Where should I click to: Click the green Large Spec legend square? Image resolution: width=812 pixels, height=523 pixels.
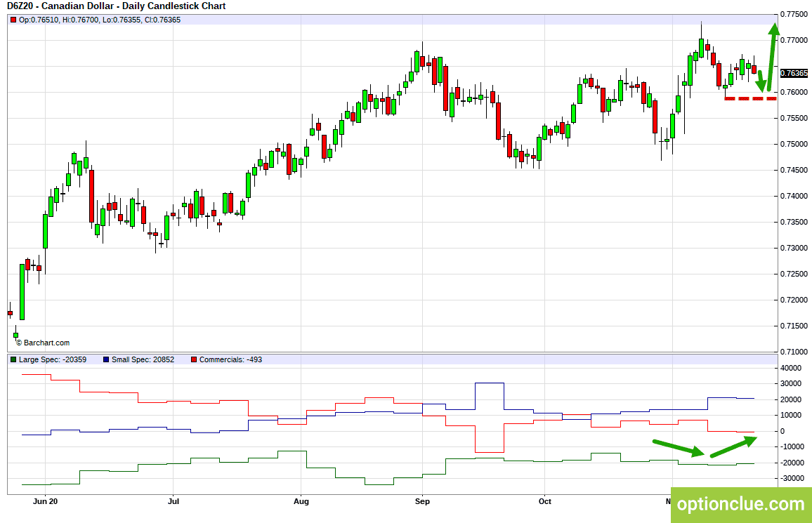[13, 359]
